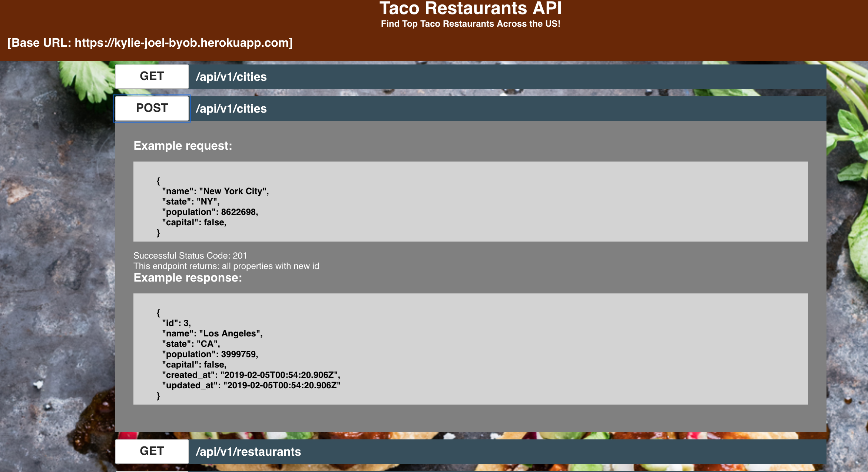Click the "state": "NY" line
Image resolution: width=868 pixels, height=472 pixels.
[191, 202]
